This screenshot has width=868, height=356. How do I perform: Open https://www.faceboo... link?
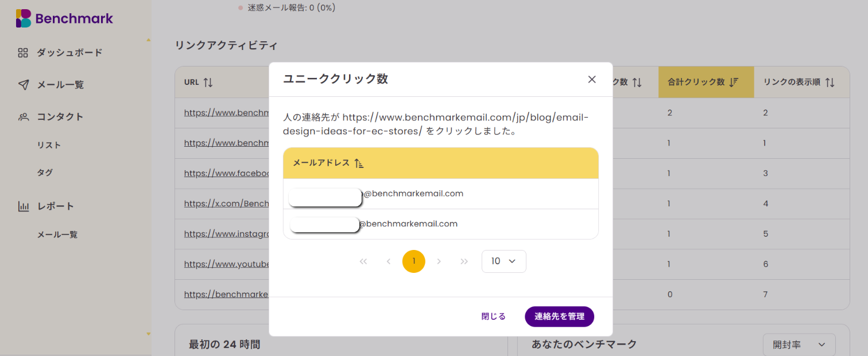(x=227, y=173)
